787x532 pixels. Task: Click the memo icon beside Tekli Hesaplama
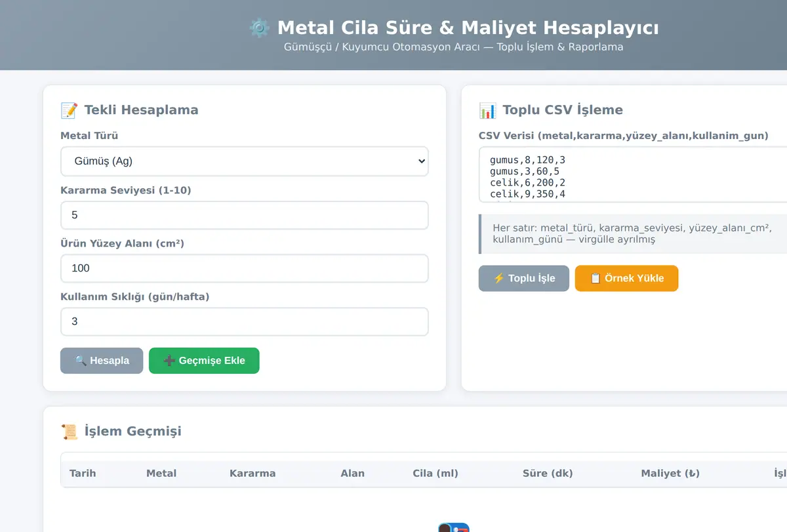pos(69,110)
